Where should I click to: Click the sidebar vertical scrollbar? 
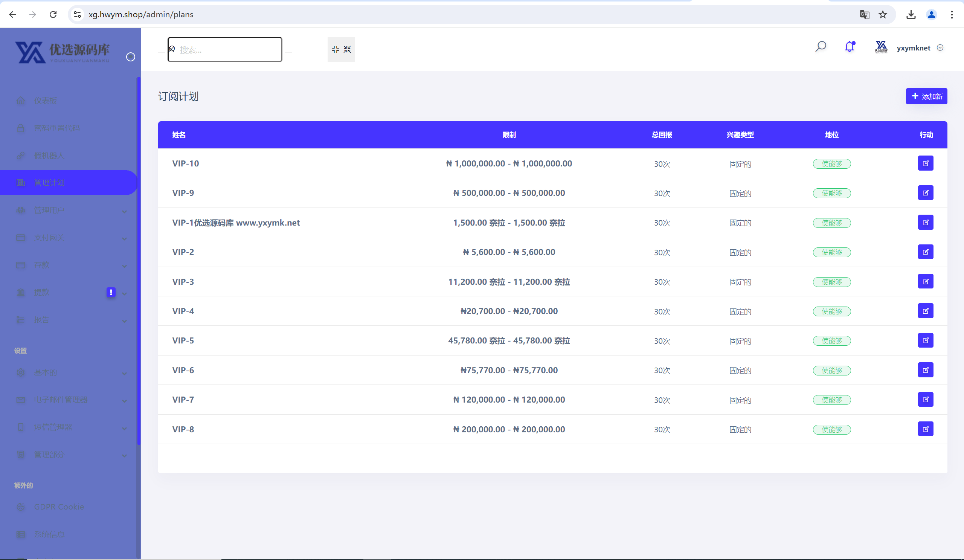(x=139, y=261)
